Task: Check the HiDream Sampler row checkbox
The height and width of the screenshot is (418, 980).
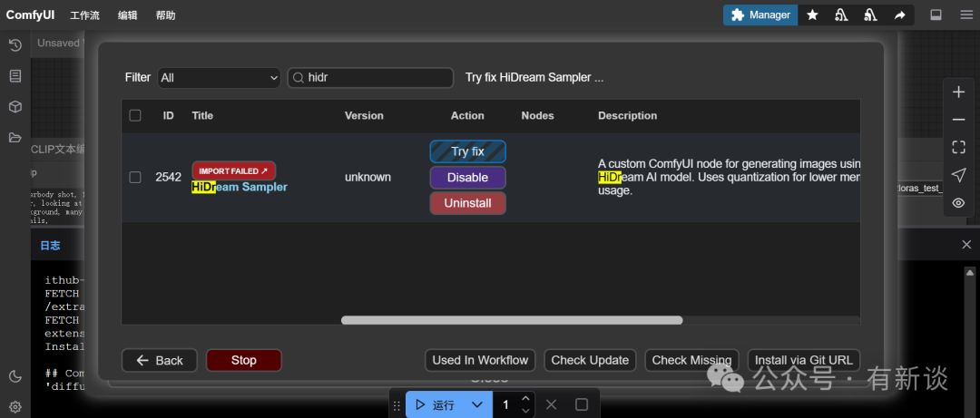Action: point(135,178)
